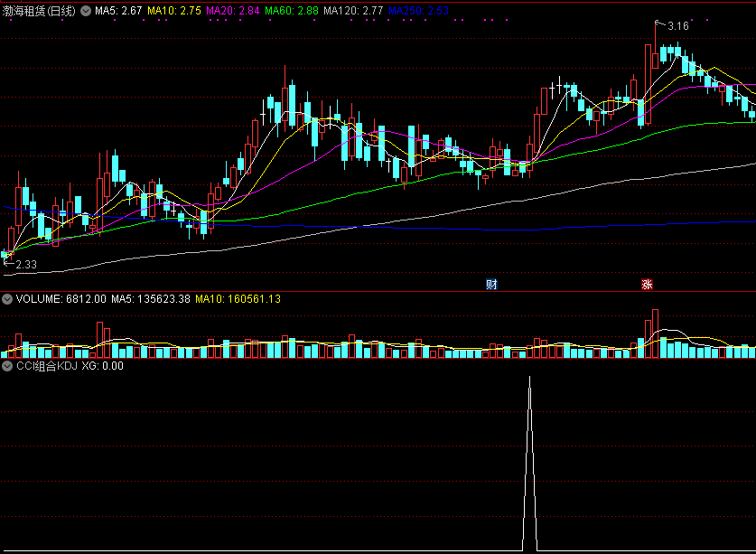The height and width of the screenshot is (554, 756).
Task: Click the volume MA10: 160561.13 label
Action: coord(238,299)
